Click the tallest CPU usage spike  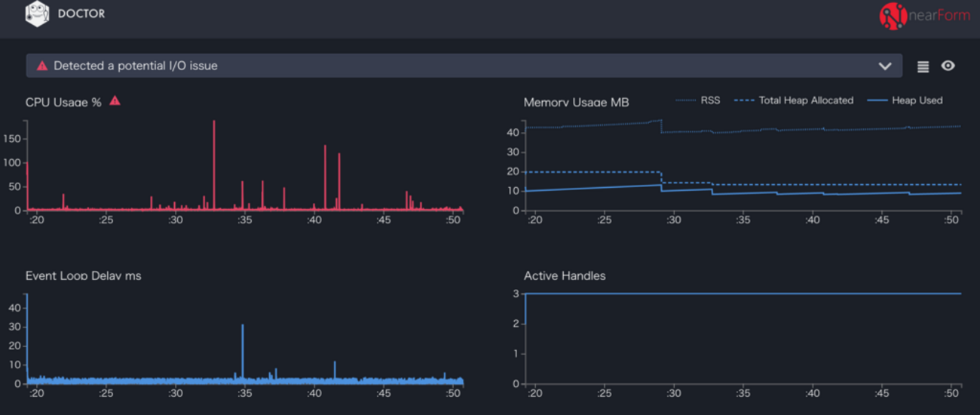(x=214, y=164)
